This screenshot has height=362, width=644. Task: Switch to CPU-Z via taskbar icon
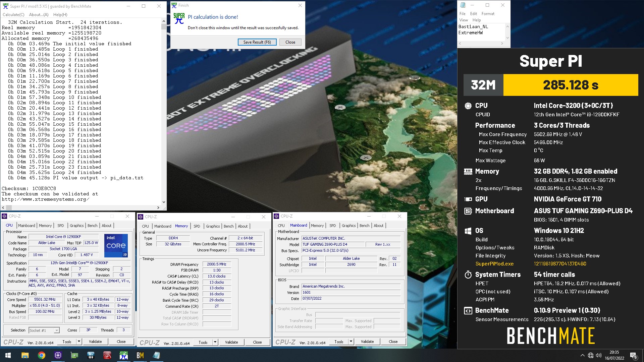58,355
